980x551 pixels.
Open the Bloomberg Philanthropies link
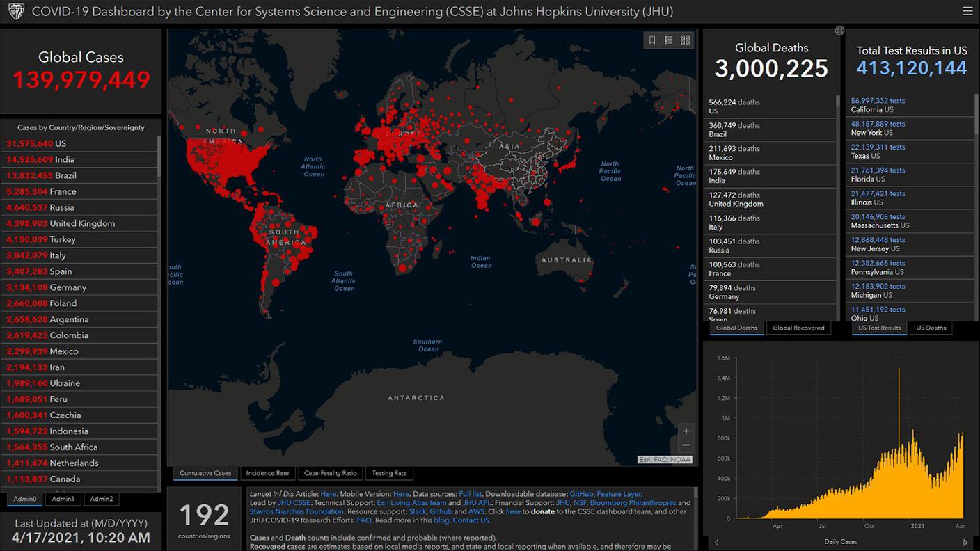pyautogui.click(x=633, y=502)
